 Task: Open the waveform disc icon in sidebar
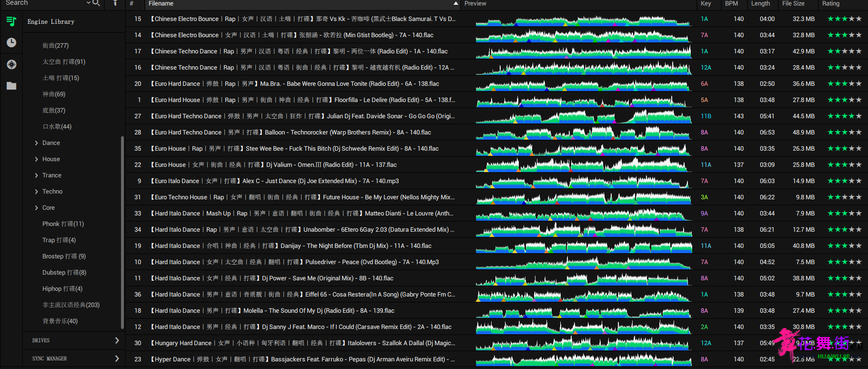coord(11,64)
